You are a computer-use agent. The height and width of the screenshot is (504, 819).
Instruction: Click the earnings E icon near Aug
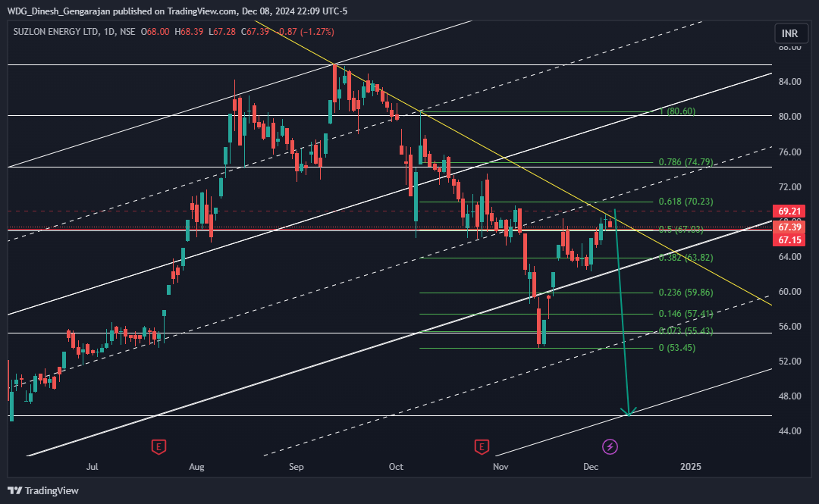pyautogui.click(x=158, y=447)
